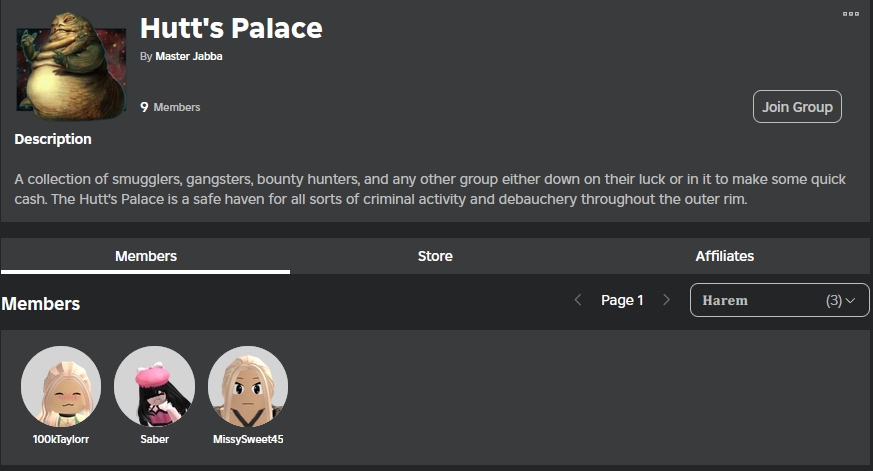
Task: Open Master Jabba owner profile link
Action: pyautogui.click(x=189, y=56)
